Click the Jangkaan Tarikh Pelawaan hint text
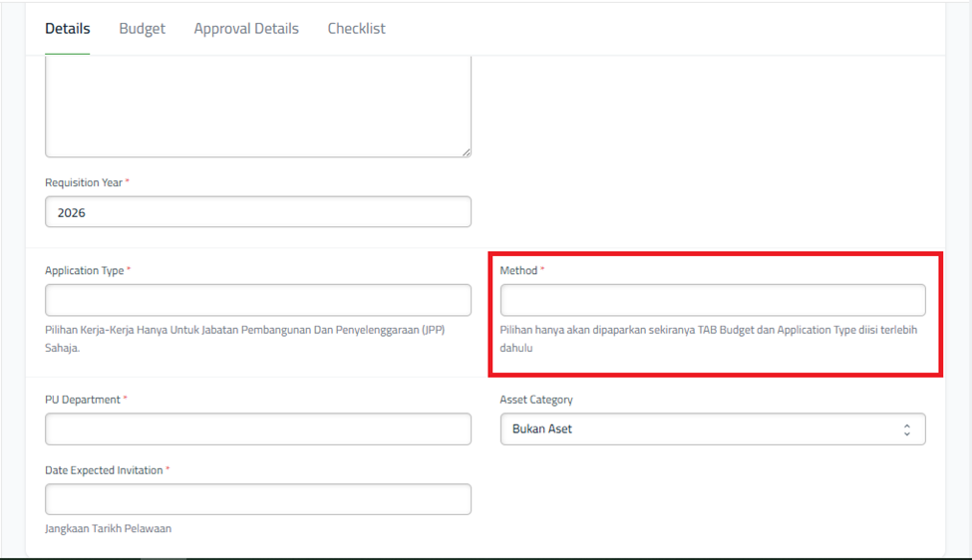Viewport: 972px width, 560px height. pyautogui.click(x=108, y=529)
